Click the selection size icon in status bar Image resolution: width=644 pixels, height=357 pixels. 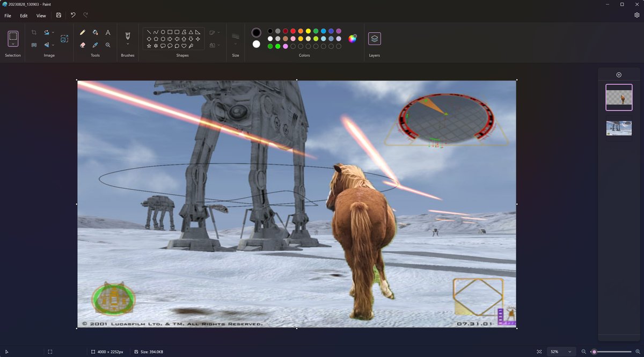[50, 352]
